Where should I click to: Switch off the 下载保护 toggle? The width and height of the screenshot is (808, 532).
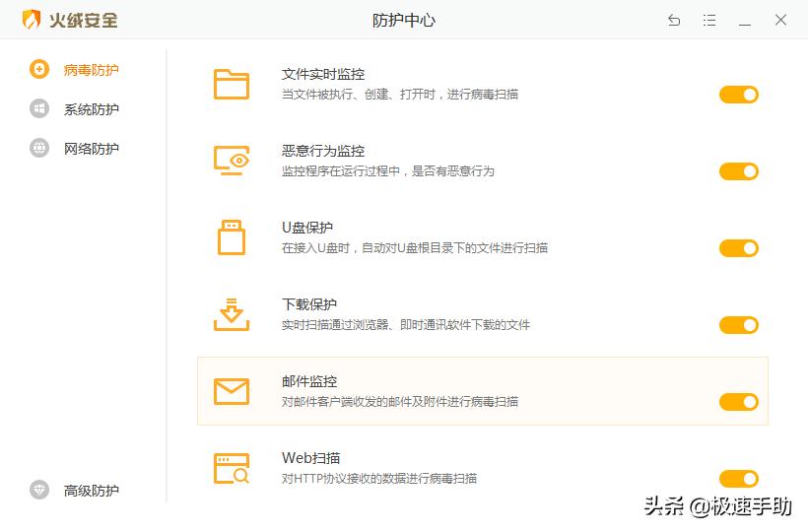pyautogui.click(x=738, y=325)
